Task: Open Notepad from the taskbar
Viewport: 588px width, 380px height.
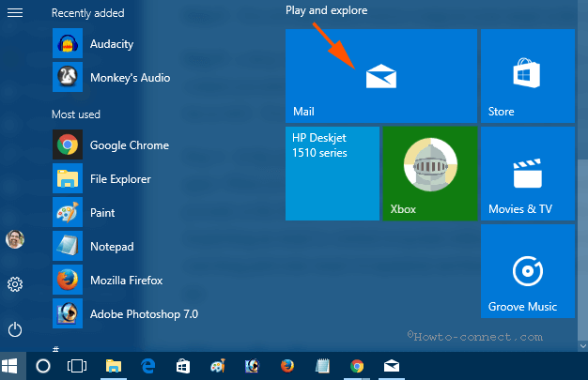Action: pyautogui.click(x=322, y=366)
